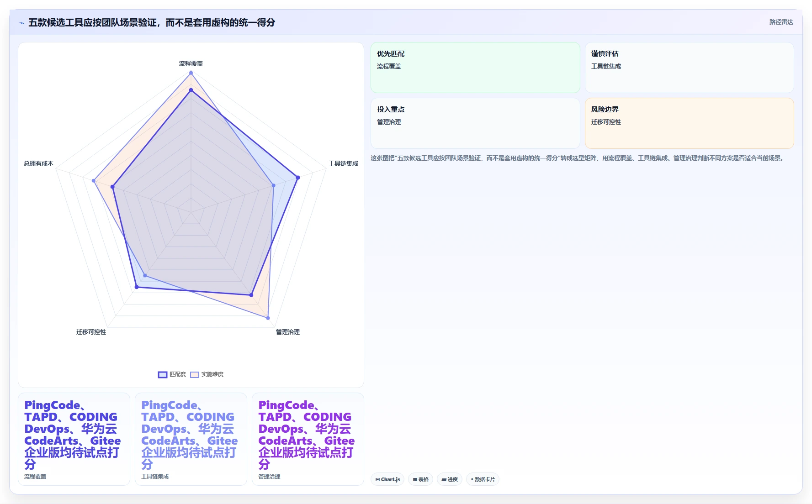
Task: Click the 路径雷达 label in header
Action: coord(781,22)
